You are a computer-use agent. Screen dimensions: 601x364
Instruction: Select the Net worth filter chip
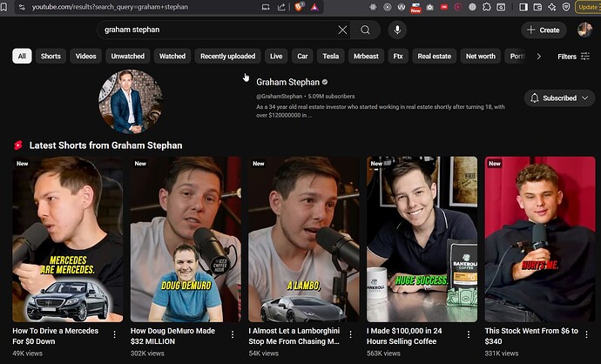[x=481, y=56]
